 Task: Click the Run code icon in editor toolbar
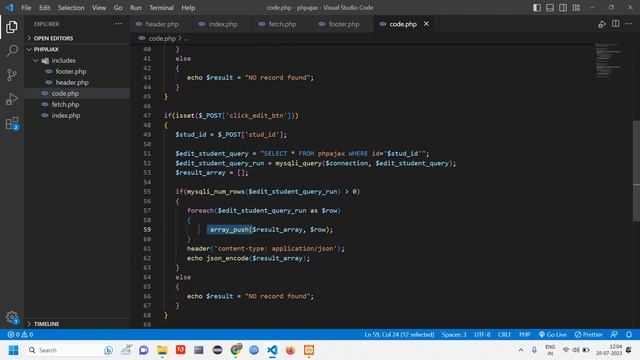point(602,24)
